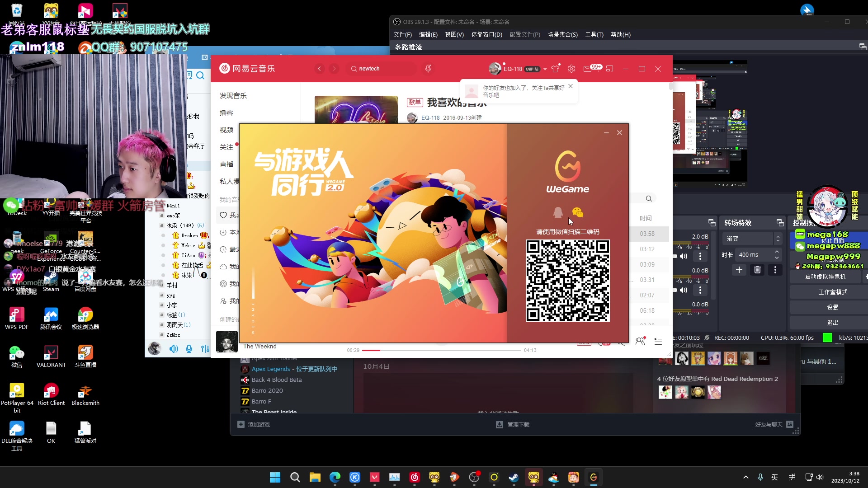Delete transition with OBS trash icon

pyautogui.click(x=757, y=270)
